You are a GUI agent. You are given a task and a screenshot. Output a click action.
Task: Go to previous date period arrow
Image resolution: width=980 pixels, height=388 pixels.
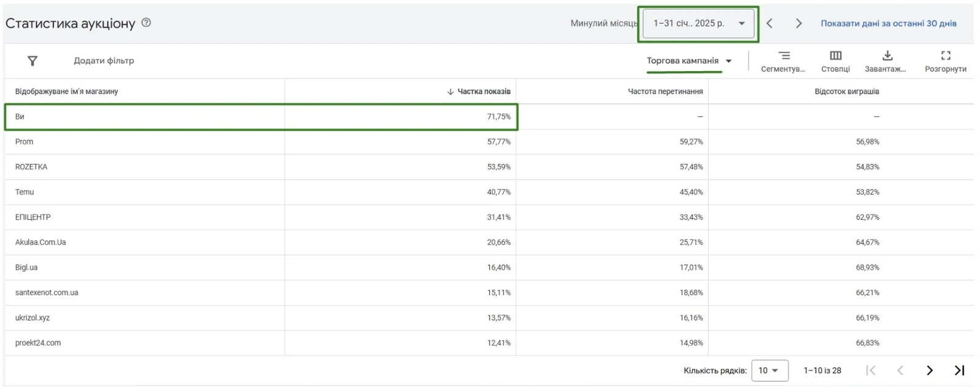tap(769, 23)
